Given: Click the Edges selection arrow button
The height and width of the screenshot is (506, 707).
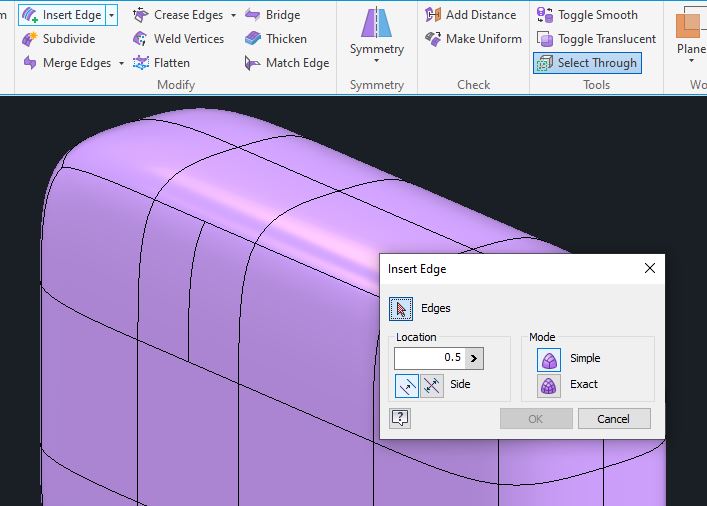Looking at the screenshot, I should [x=401, y=309].
